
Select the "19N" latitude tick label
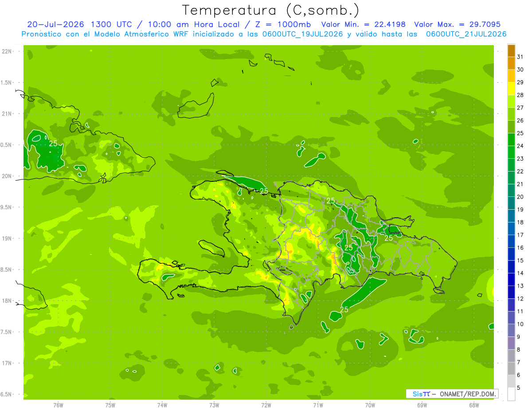point(6,239)
